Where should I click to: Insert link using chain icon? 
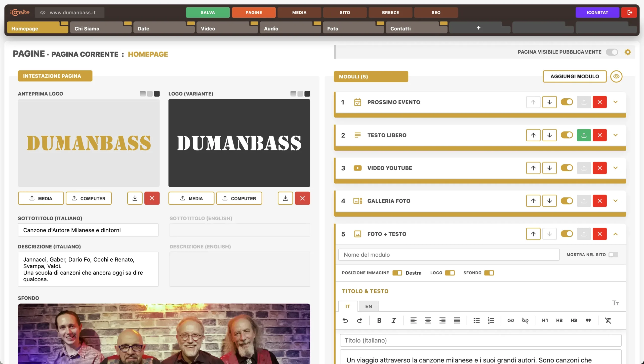tap(510, 320)
